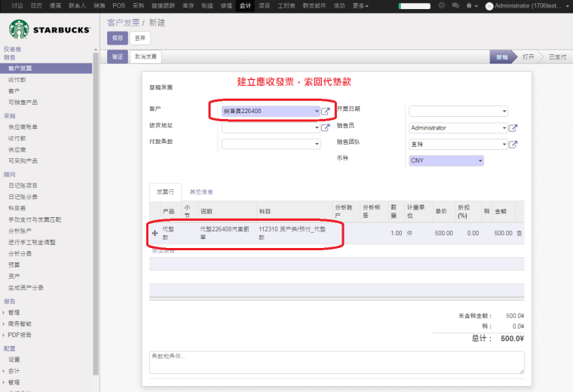Open the 开票日期 date dropdown
Image resolution: width=573 pixels, height=392 pixels.
point(458,111)
